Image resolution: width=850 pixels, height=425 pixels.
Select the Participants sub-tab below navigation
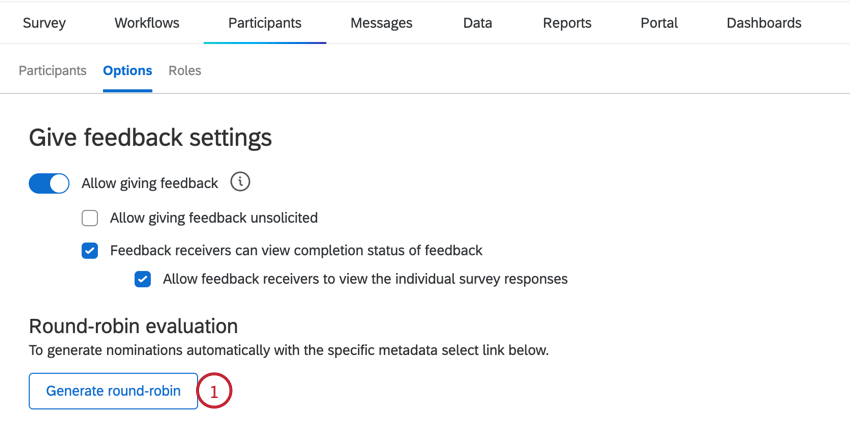[x=52, y=71]
